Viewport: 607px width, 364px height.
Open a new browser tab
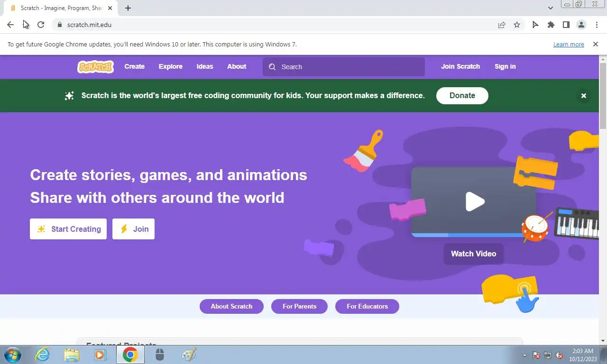click(128, 8)
